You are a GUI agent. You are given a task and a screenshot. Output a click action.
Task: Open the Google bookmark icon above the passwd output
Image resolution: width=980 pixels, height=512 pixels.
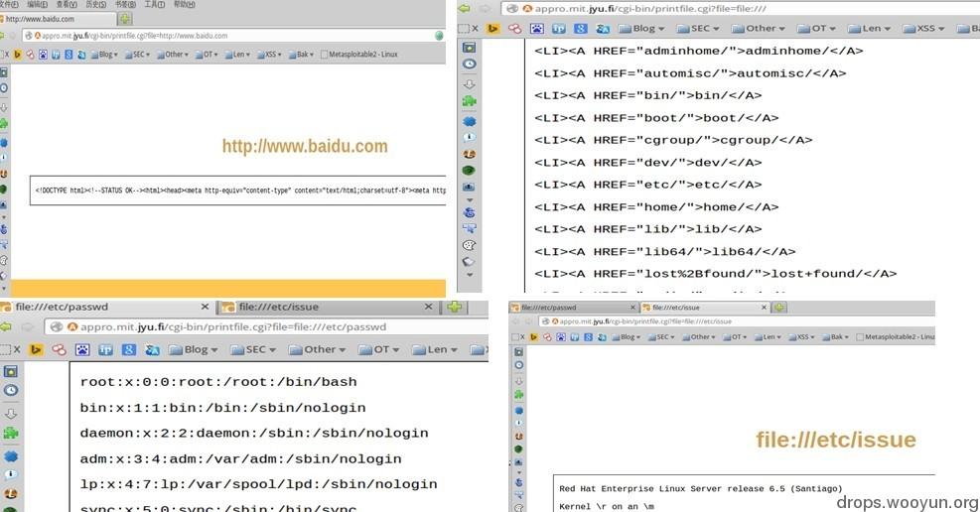(129, 349)
